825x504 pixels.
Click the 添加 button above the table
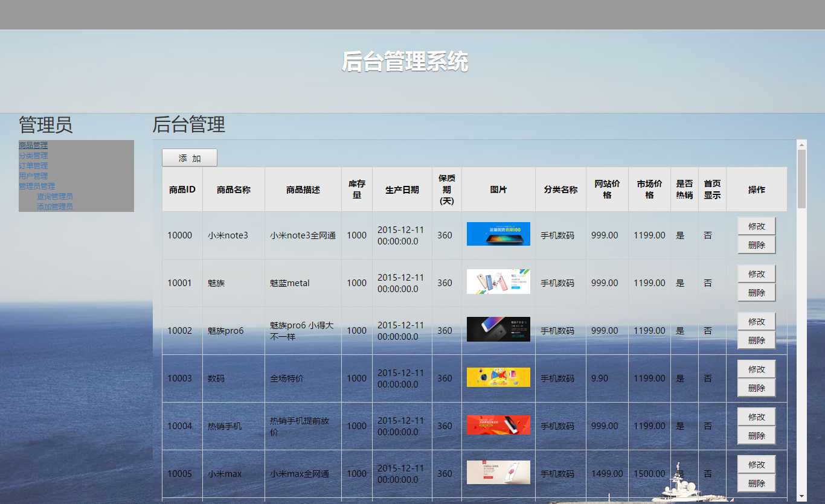click(189, 158)
